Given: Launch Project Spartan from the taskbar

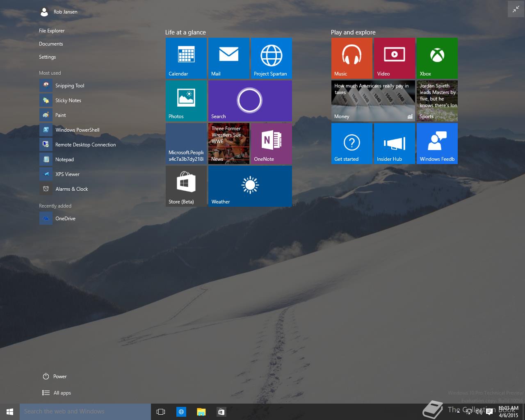Looking at the screenshot, I should (181, 412).
